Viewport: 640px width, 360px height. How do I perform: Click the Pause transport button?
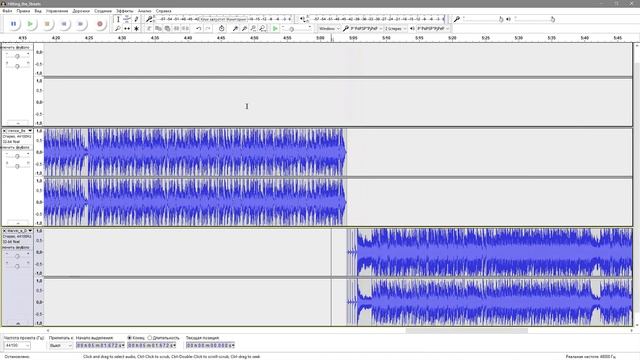coord(13,24)
